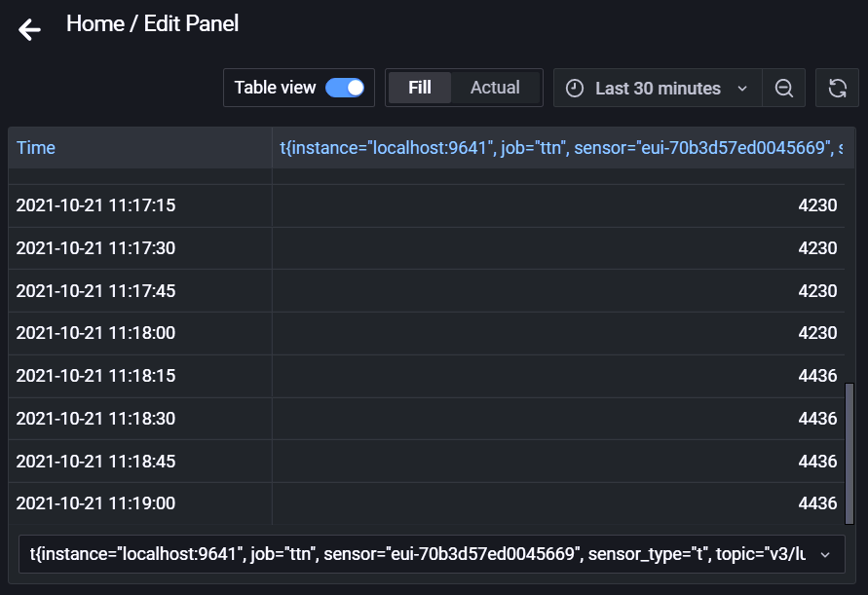Click the zoom out magnifier icon

tap(783, 87)
